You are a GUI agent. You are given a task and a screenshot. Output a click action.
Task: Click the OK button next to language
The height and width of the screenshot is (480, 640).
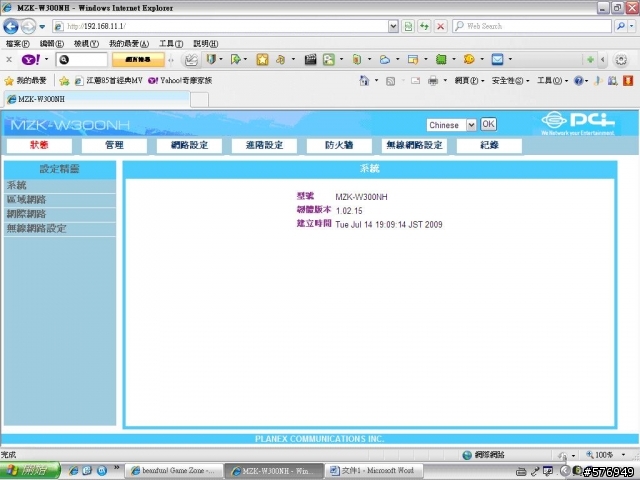(488, 124)
